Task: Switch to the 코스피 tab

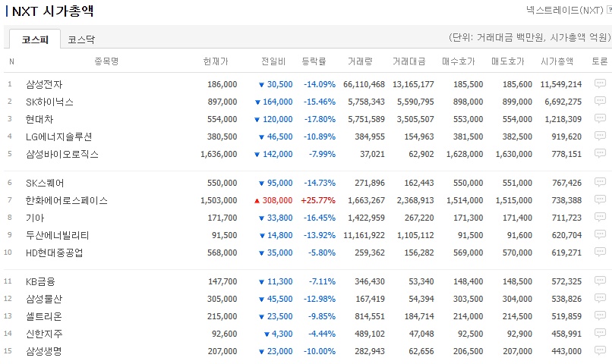Action: click(x=35, y=39)
